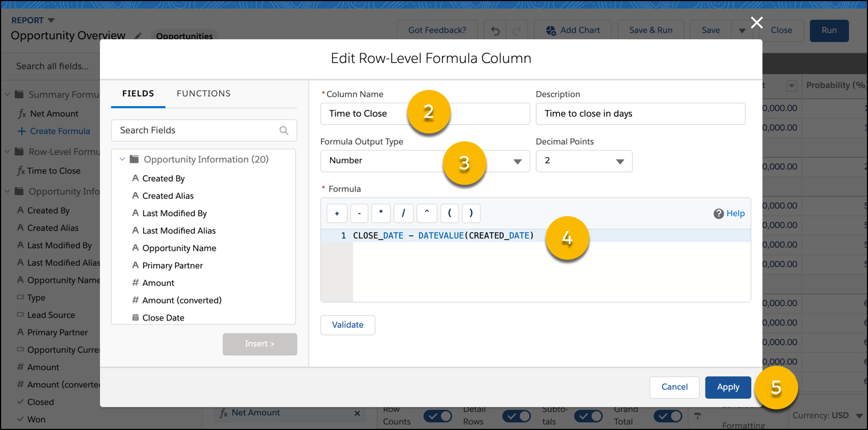Image resolution: width=868 pixels, height=430 pixels.
Task: Toggle the Grand Total switch
Action: pos(668,417)
